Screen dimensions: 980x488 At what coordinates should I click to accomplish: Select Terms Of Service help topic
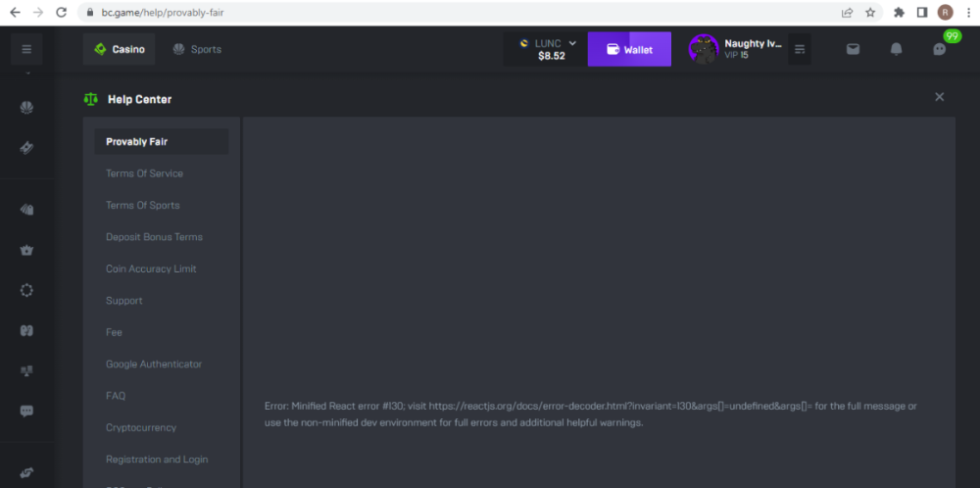[x=144, y=173]
